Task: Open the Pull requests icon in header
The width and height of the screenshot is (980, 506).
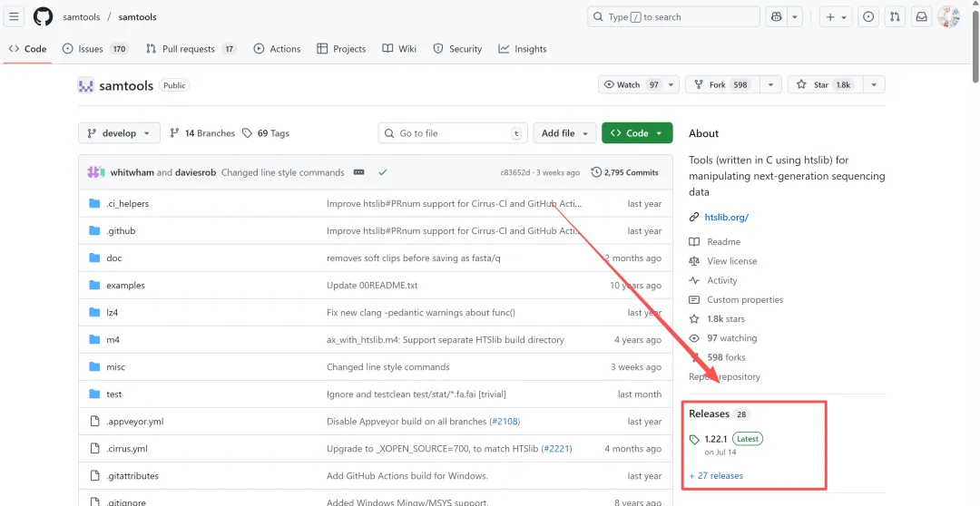Action: (895, 17)
